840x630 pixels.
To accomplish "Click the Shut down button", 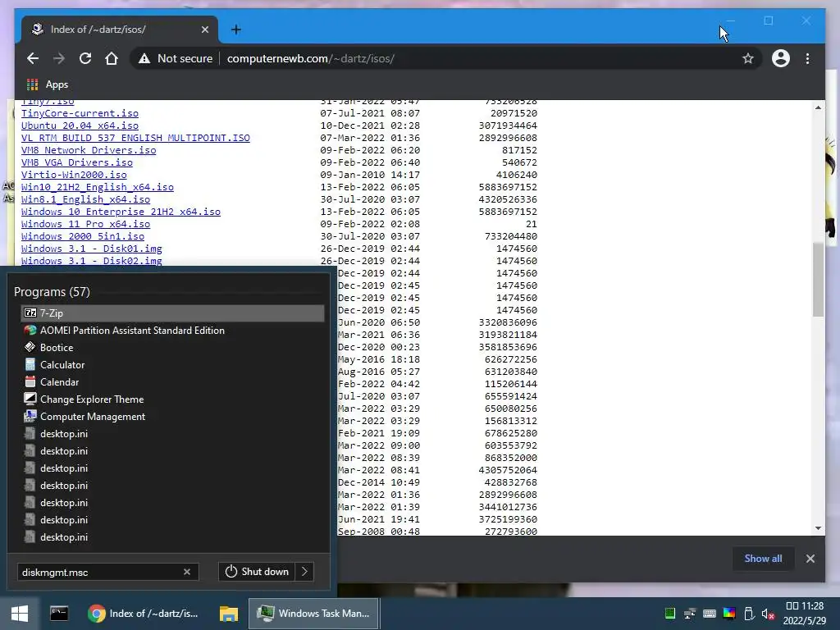I will point(257,572).
